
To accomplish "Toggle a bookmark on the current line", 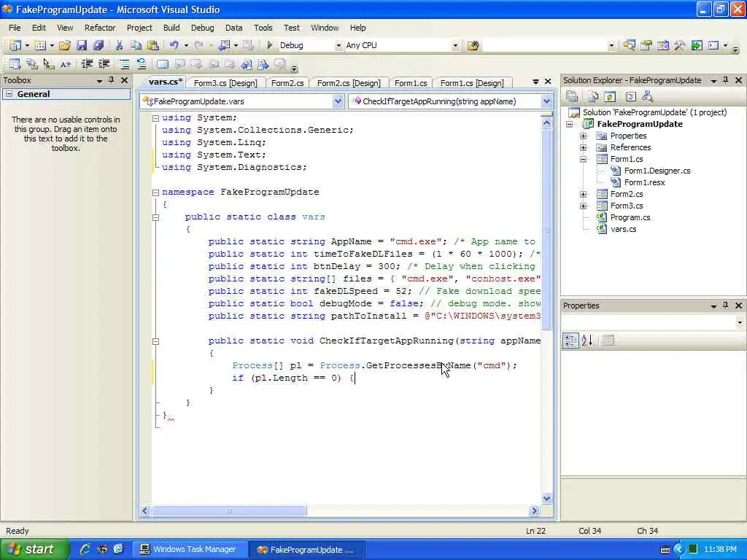I will [x=163, y=64].
